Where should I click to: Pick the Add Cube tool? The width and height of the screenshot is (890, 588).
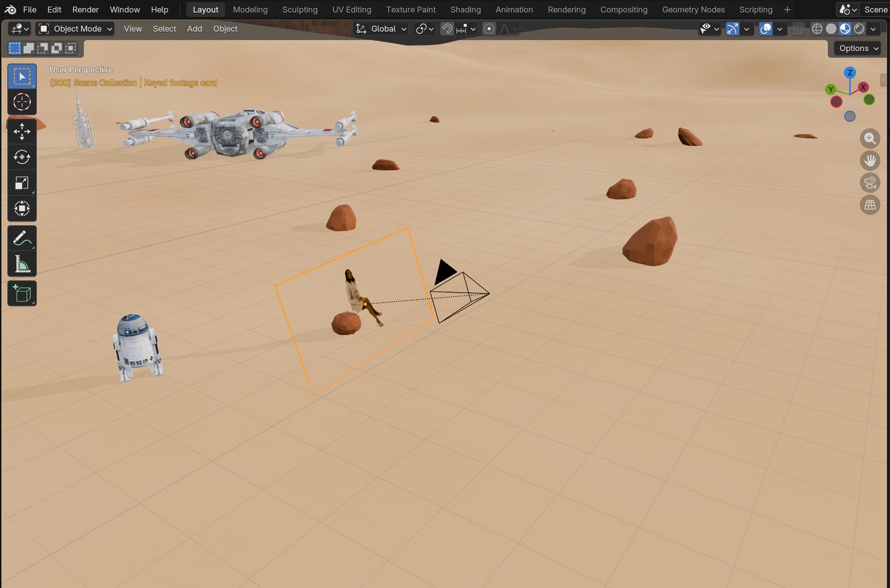pos(22,294)
